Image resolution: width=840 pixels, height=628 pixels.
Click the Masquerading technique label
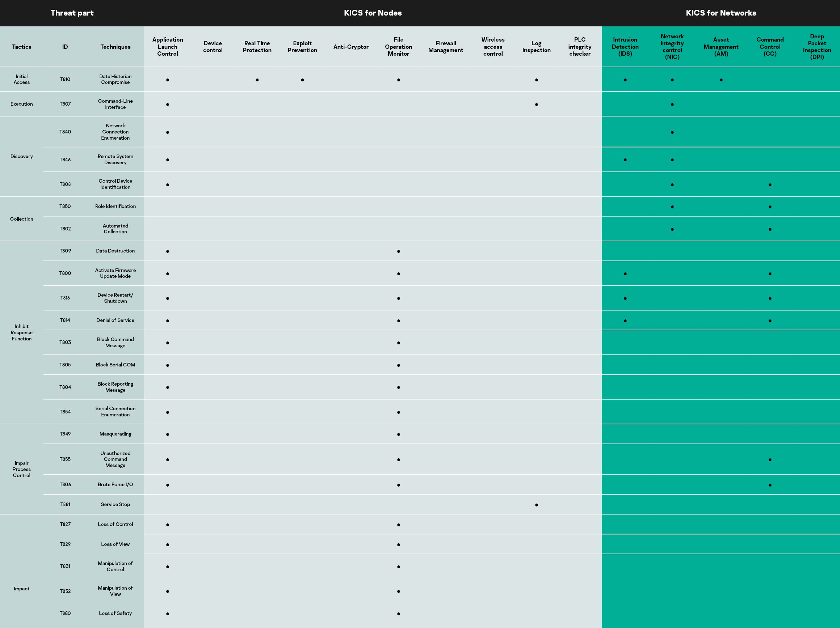click(115, 434)
